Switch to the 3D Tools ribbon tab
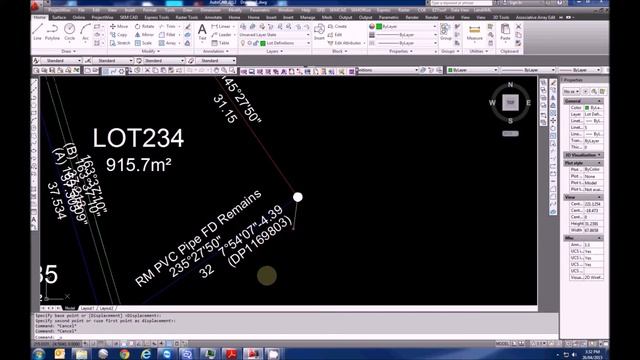The height and width of the screenshot is (360, 640). [x=501, y=18]
